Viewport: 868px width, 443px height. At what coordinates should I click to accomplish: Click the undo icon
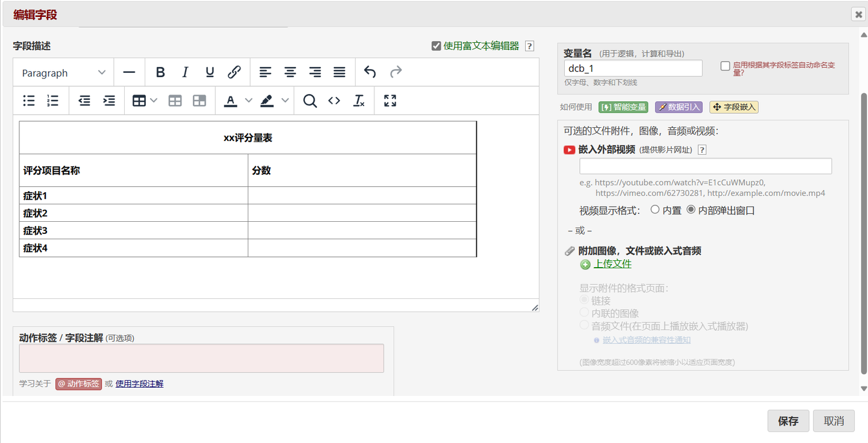(x=370, y=72)
